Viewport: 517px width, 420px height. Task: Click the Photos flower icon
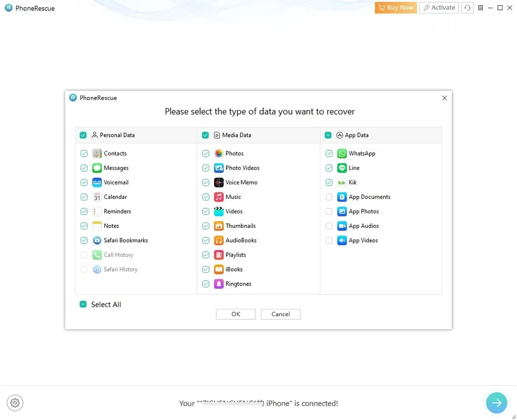(219, 153)
